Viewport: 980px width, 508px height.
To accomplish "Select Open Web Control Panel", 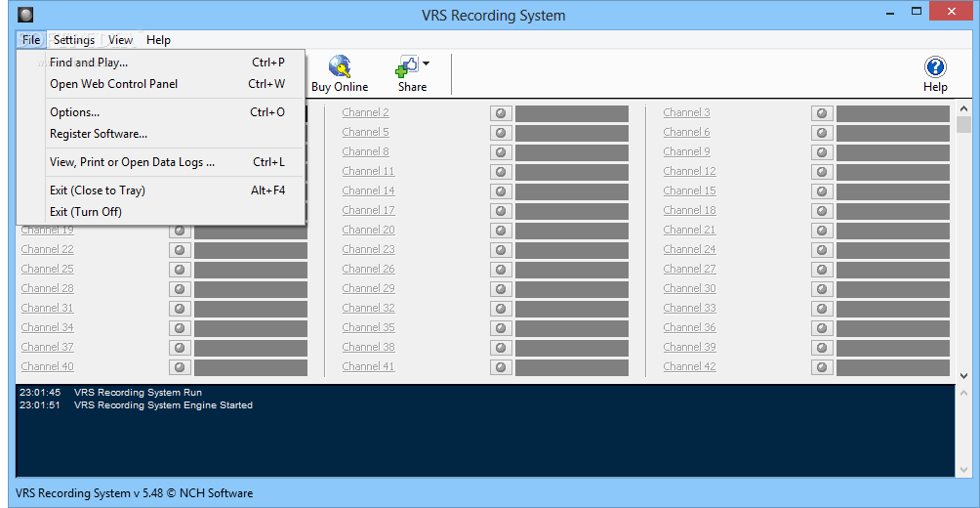I will click(x=161, y=84).
